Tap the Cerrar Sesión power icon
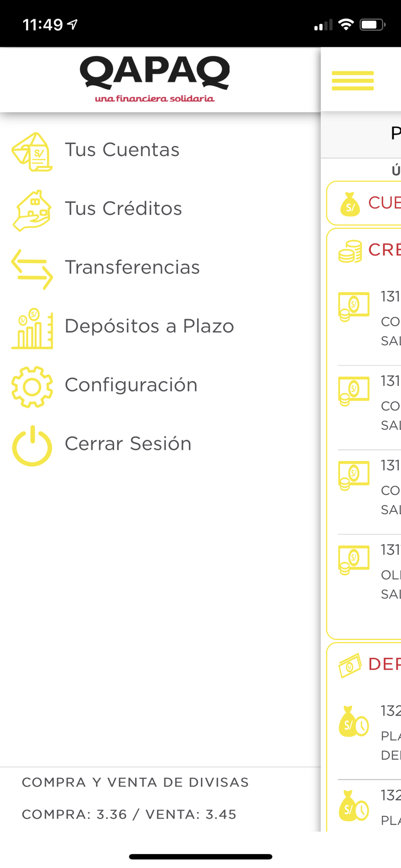Screen dimensions: 401x868 [x=32, y=446]
